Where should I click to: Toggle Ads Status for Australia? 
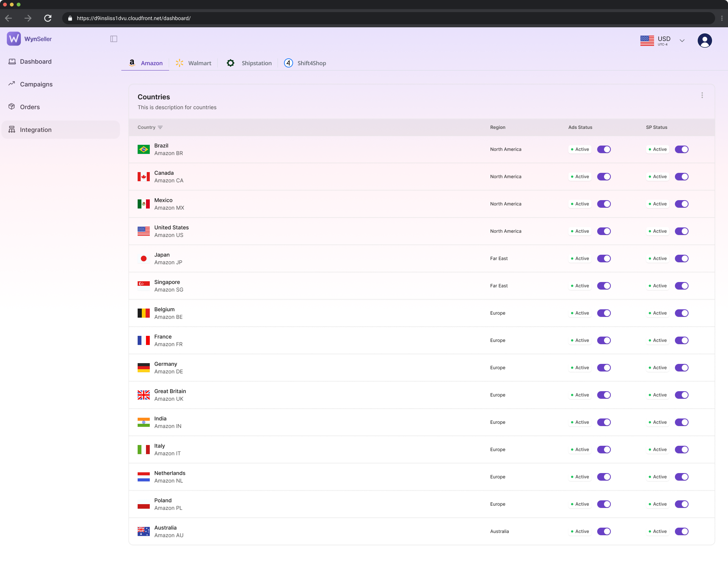pos(604,531)
